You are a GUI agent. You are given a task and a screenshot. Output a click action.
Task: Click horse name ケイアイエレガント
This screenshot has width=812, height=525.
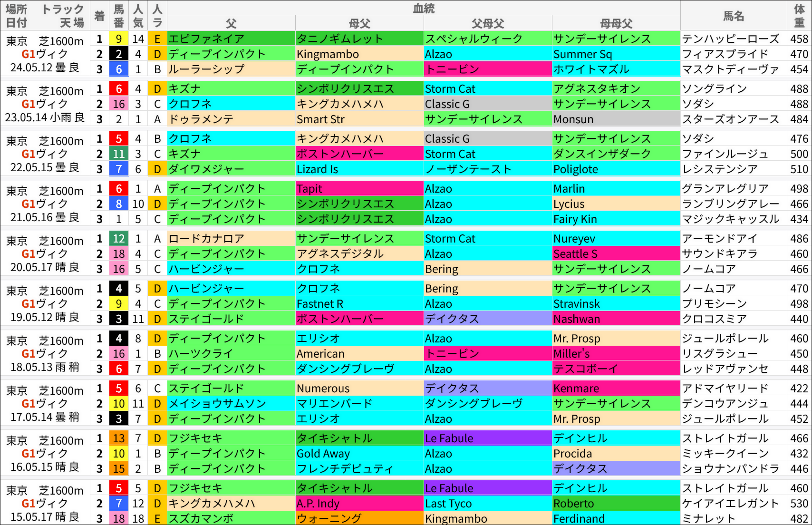point(734,504)
